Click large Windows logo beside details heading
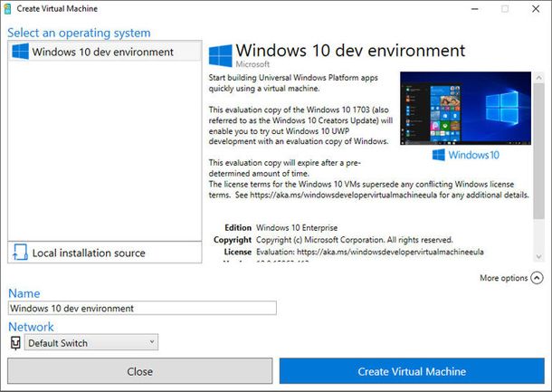 [x=221, y=55]
